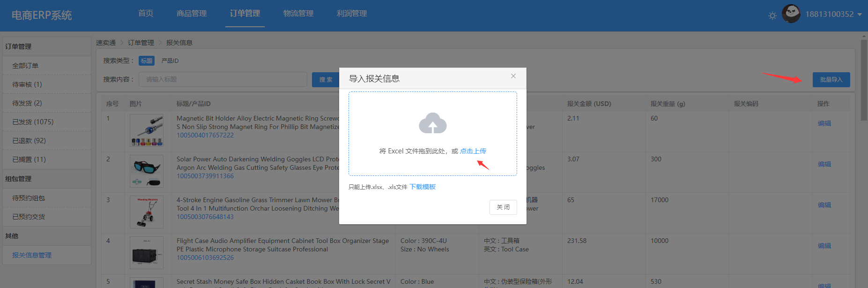Select 已退款 (92) in the sidebar

click(x=47, y=141)
